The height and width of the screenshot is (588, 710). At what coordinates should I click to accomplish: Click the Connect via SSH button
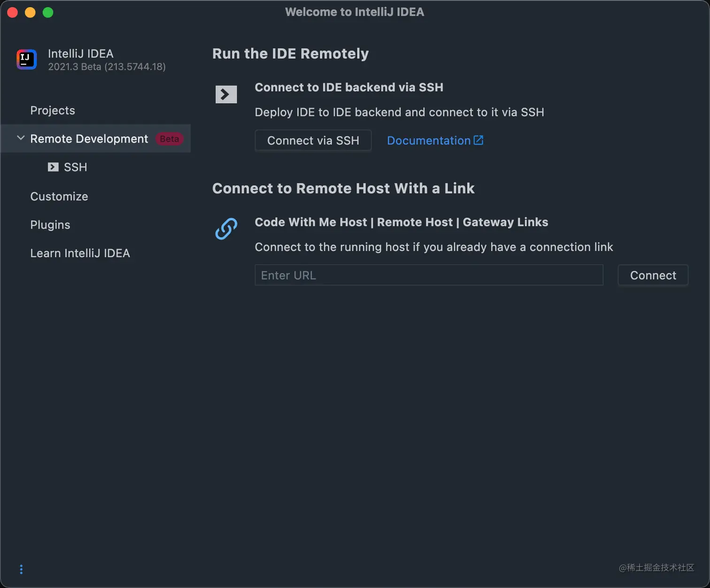313,140
